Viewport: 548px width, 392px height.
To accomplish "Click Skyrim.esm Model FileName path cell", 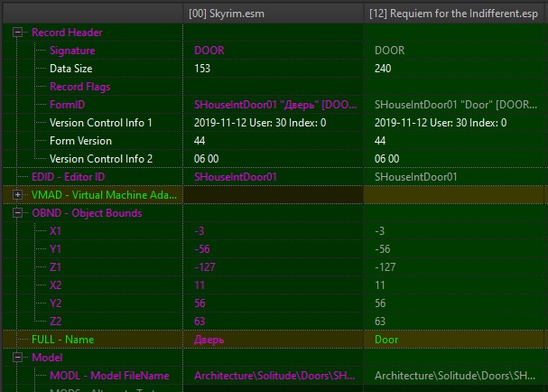I will pyautogui.click(x=274, y=376).
